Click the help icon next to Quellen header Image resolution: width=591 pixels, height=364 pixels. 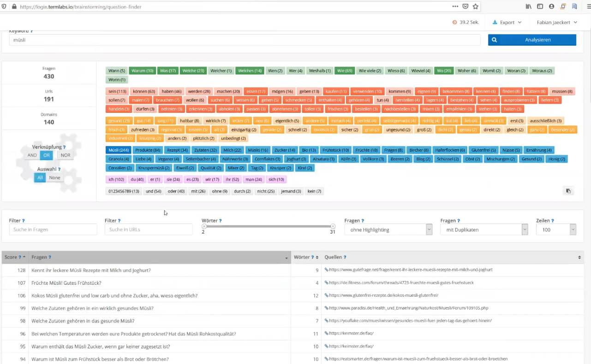pyautogui.click(x=345, y=257)
